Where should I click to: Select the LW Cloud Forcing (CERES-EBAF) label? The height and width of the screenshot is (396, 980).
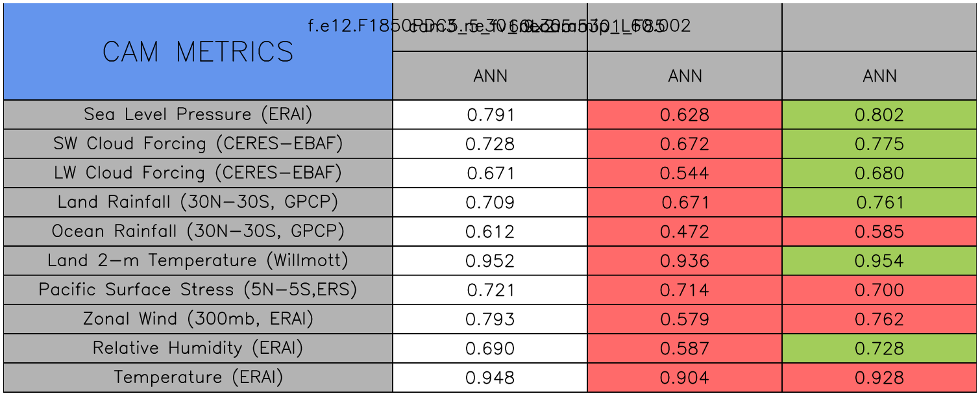pyautogui.click(x=198, y=173)
